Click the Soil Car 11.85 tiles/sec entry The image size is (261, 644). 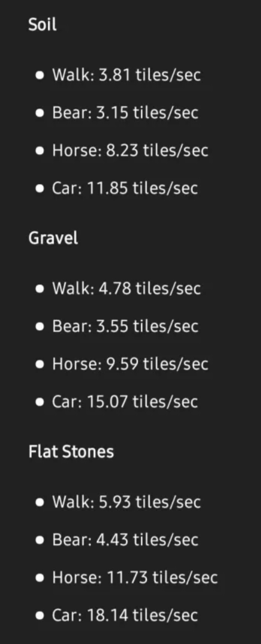[x=125, y=188]
